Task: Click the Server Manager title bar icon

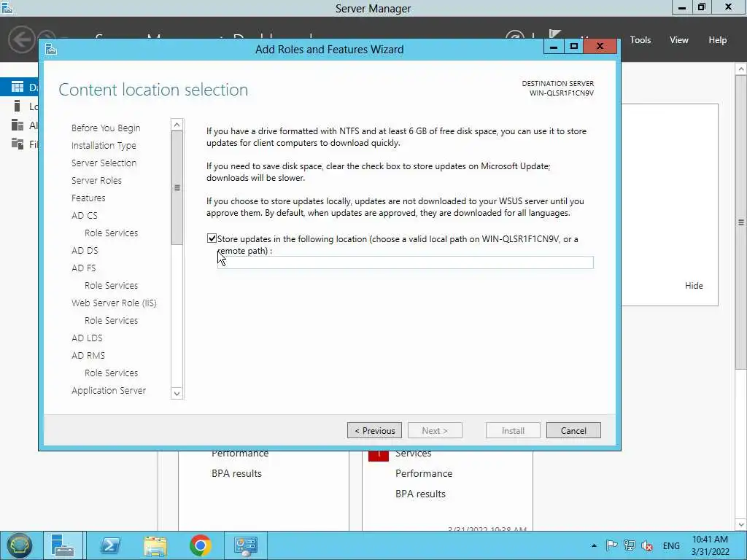Action: tap(7, 7)
